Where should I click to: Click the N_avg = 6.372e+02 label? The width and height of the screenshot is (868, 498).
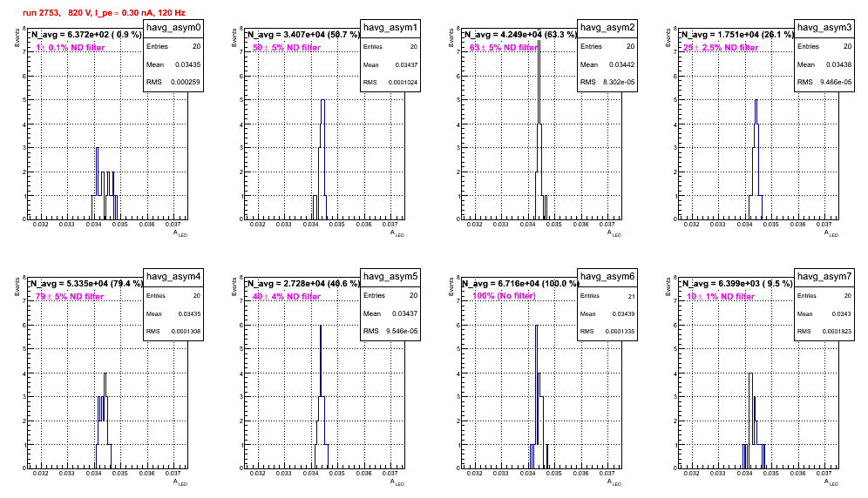click(86, 34)
